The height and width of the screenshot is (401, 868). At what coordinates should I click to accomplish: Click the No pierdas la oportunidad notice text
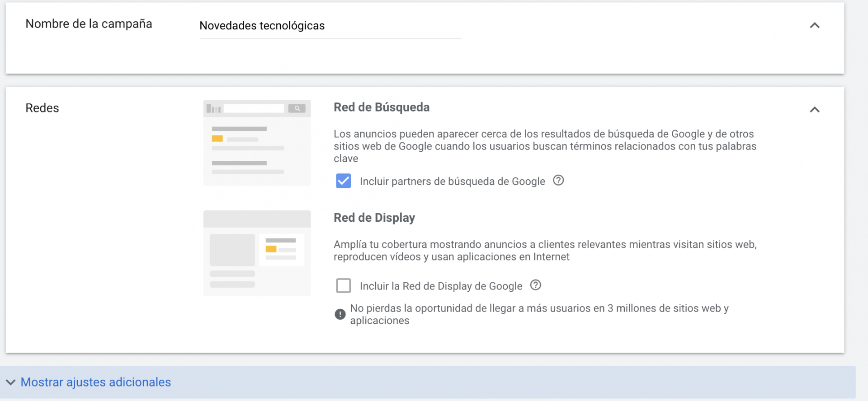(x=539, y=314)
